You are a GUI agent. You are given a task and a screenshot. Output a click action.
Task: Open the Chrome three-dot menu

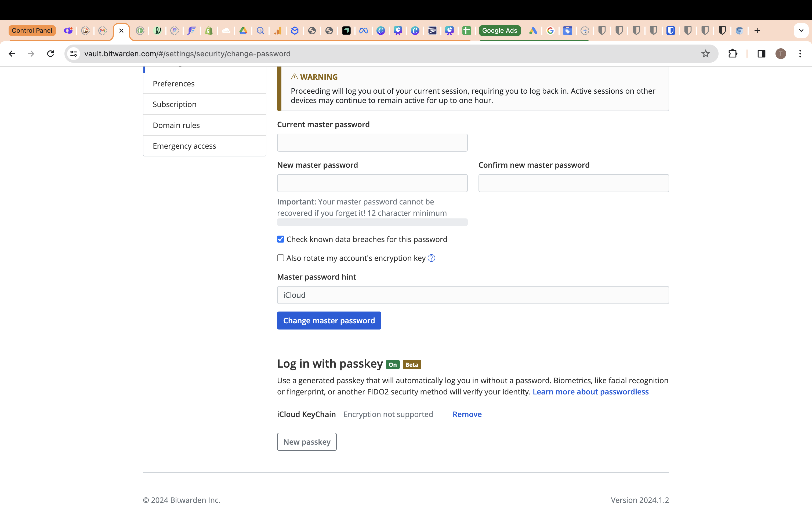800,53
